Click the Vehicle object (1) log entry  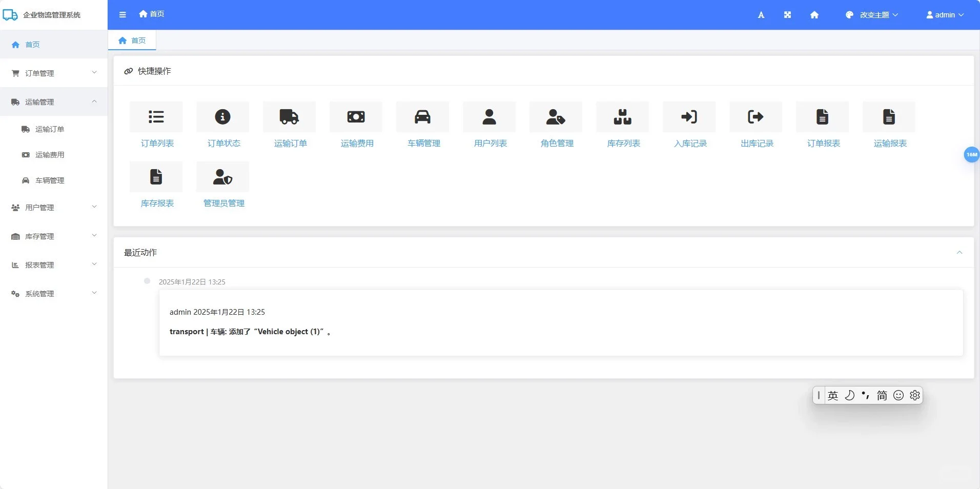pos(250,332)
